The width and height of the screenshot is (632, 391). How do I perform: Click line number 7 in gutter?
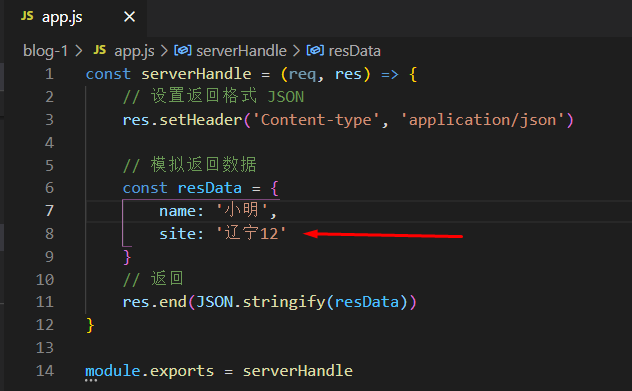(49, 211)
